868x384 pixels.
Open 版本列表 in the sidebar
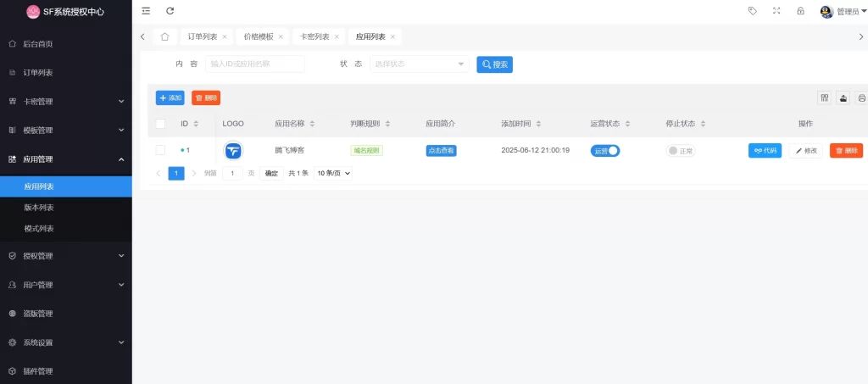(x=39, y=208)
